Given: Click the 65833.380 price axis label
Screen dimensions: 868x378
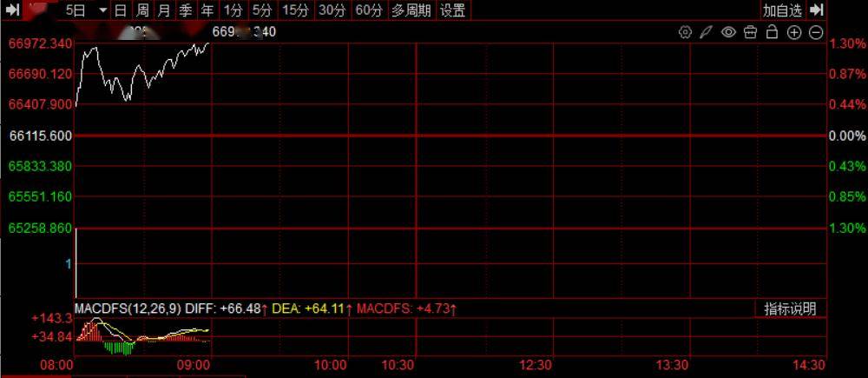Looking at the screenshot, I should 41,166.
